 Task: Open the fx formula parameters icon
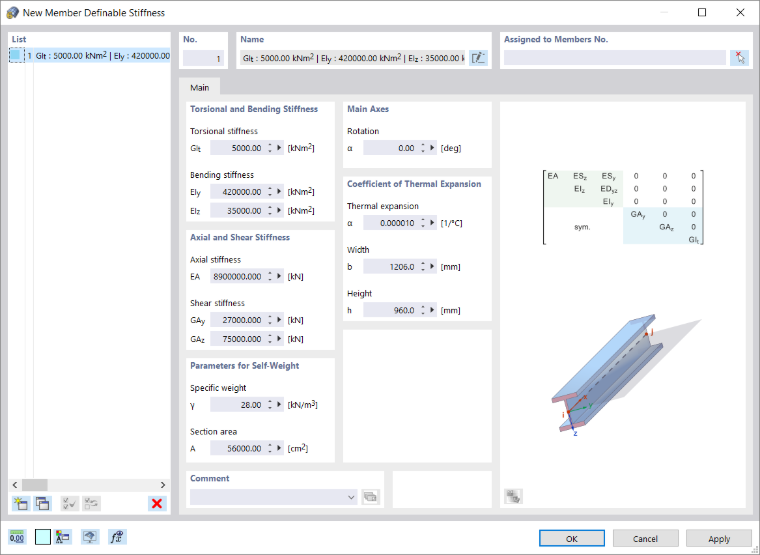tap(117, 537)
